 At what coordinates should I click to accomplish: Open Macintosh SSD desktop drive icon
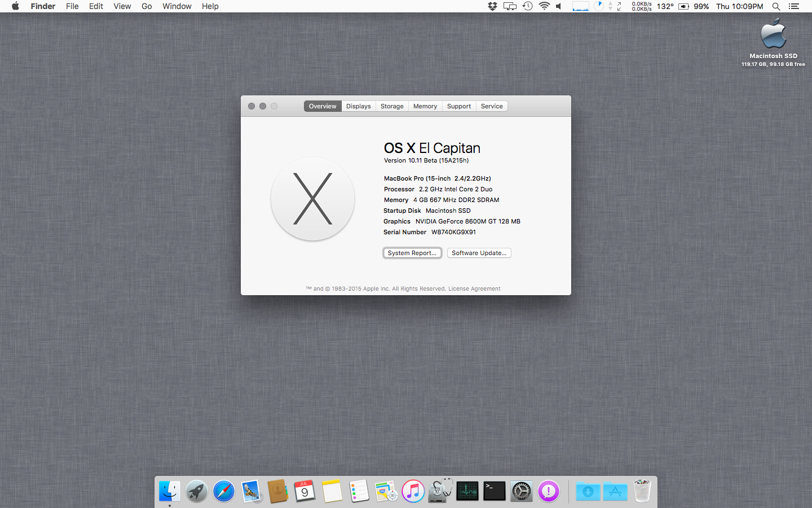[773, 34]
